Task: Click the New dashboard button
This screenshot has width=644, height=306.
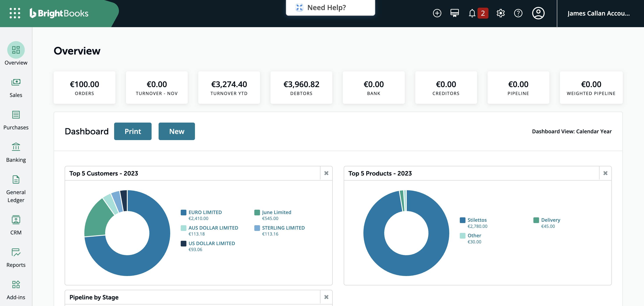Action: (x=177, y=131)
